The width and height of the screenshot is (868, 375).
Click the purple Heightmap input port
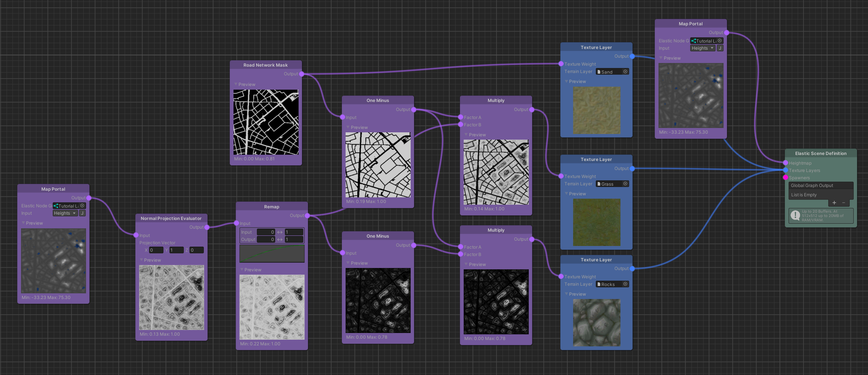(786, 163)
